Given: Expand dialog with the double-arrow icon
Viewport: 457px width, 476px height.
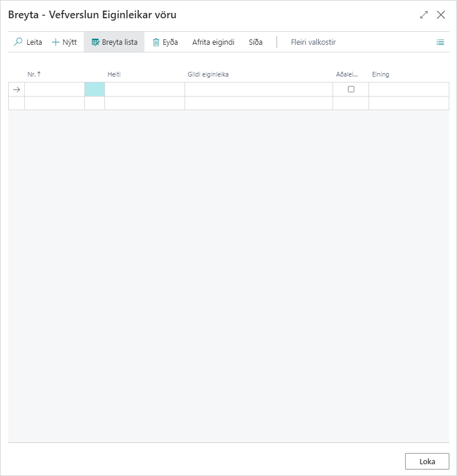Looking at the screenshot, I should (x=423, y=15).
